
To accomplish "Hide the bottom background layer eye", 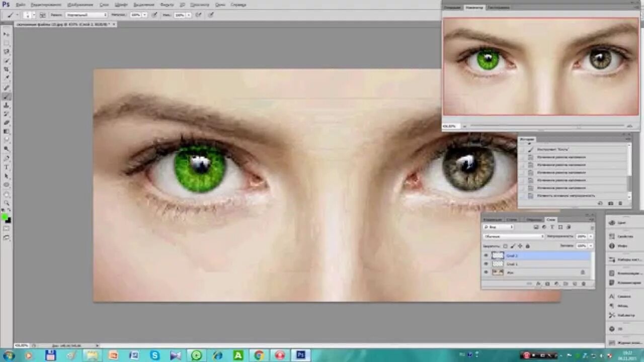I will (x=486, y=272).
